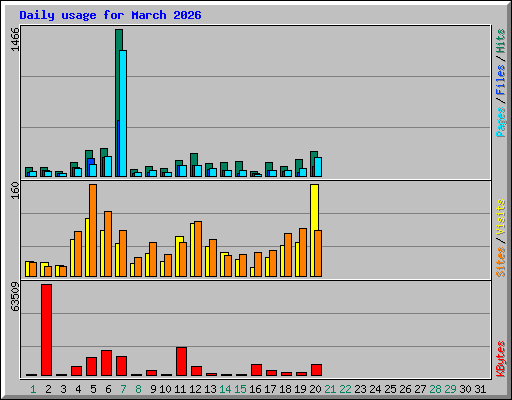Click the Files legend label
512x400 pixels.
tap(500, 80)
